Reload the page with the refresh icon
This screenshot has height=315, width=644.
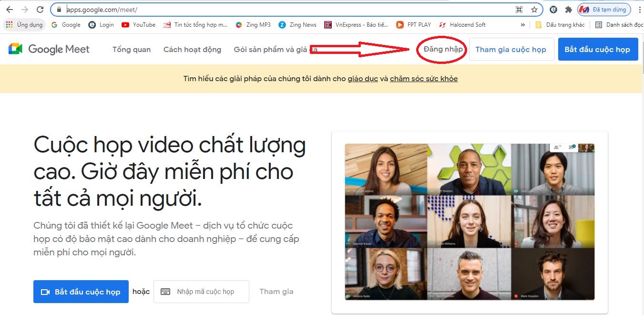click(x=41, y=10)
